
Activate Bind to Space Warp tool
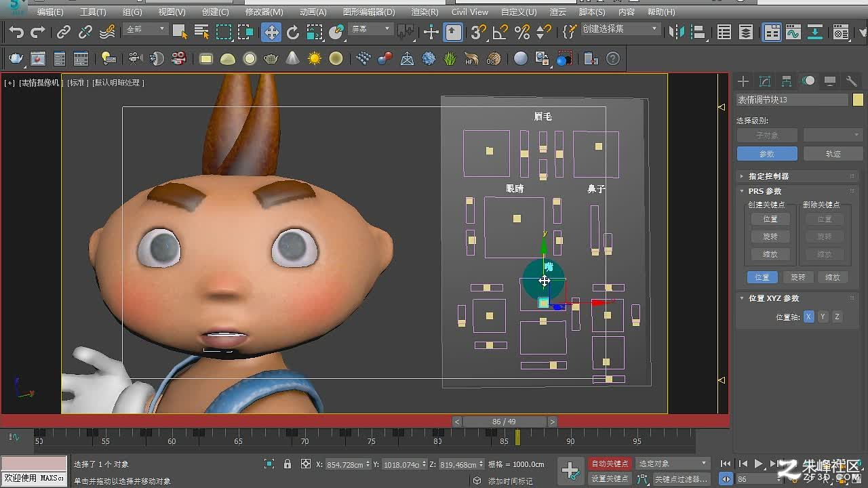[107, 32]
